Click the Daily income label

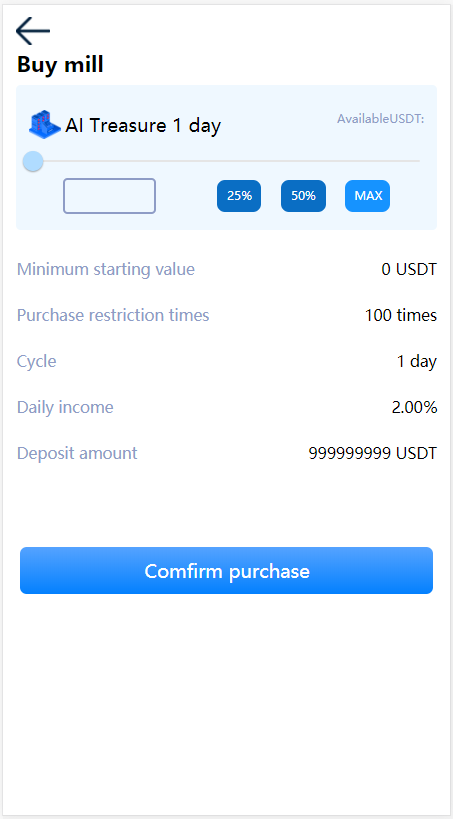(65, 407)
